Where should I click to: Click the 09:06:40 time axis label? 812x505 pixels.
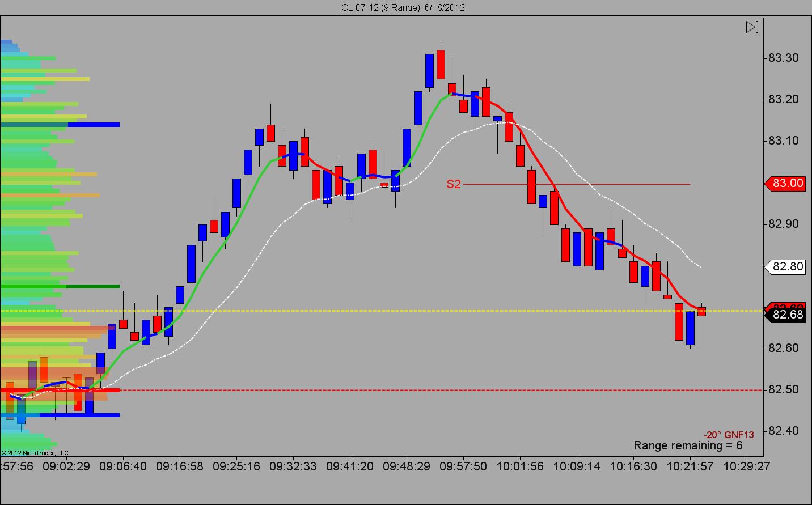click(123, 466)
